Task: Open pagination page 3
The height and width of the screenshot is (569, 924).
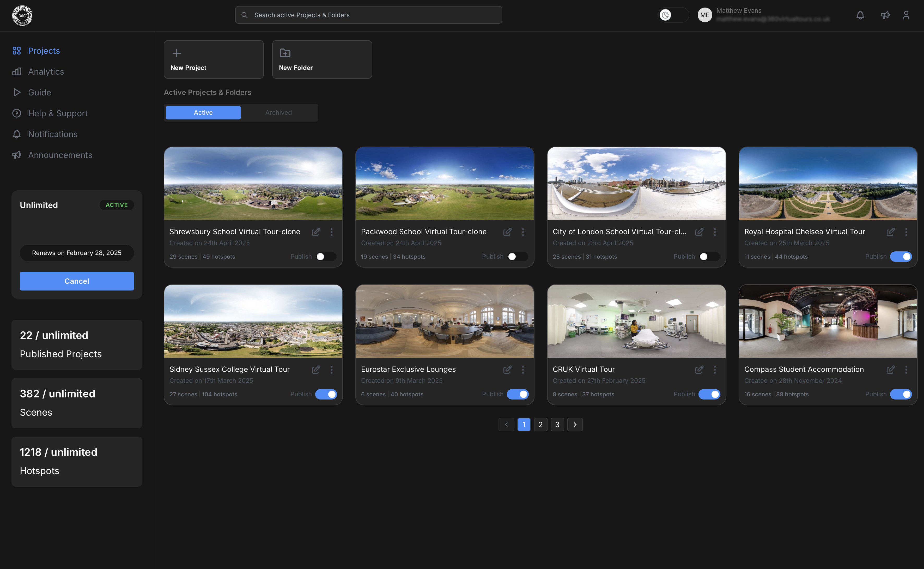Action: (x=557, y=425)
